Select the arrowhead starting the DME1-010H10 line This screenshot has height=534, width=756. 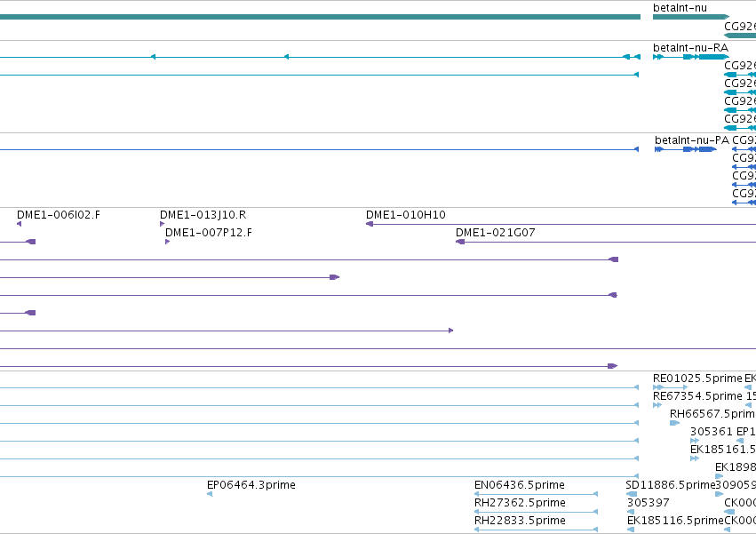(x=370, y=224)
